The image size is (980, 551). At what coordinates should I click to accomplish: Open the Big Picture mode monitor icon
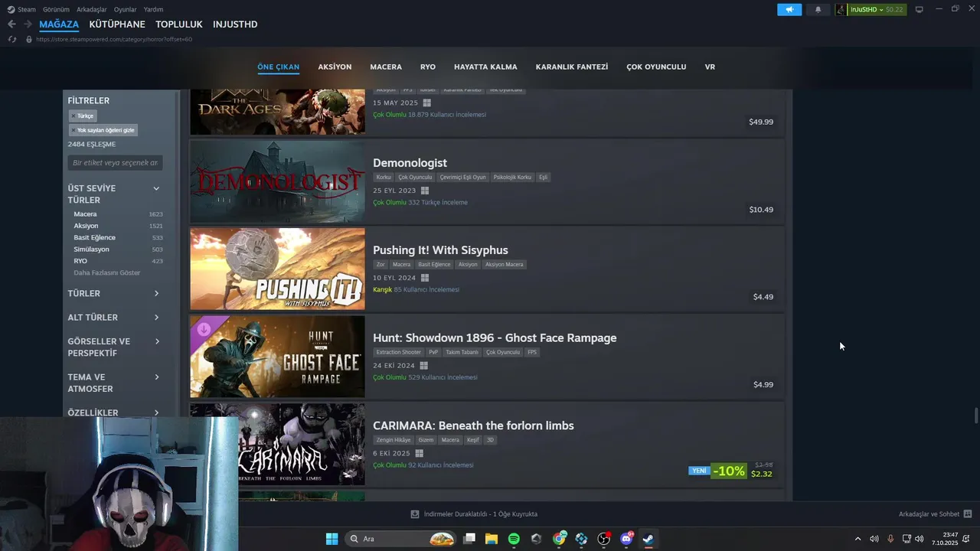(920, 9)
